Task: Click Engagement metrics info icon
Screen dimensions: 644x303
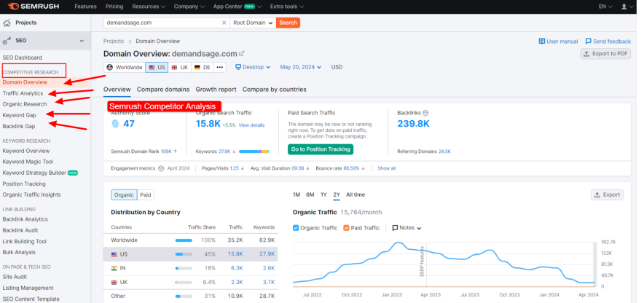Action: 161,168
